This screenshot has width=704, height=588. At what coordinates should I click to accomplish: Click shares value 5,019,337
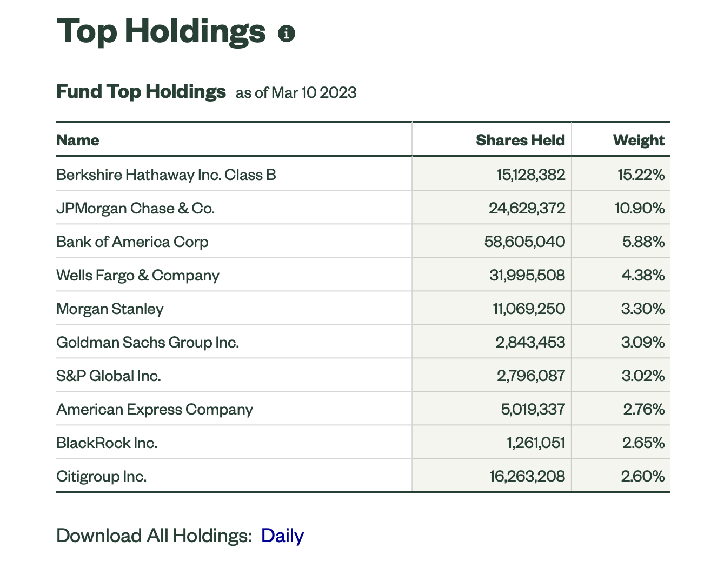533,409
